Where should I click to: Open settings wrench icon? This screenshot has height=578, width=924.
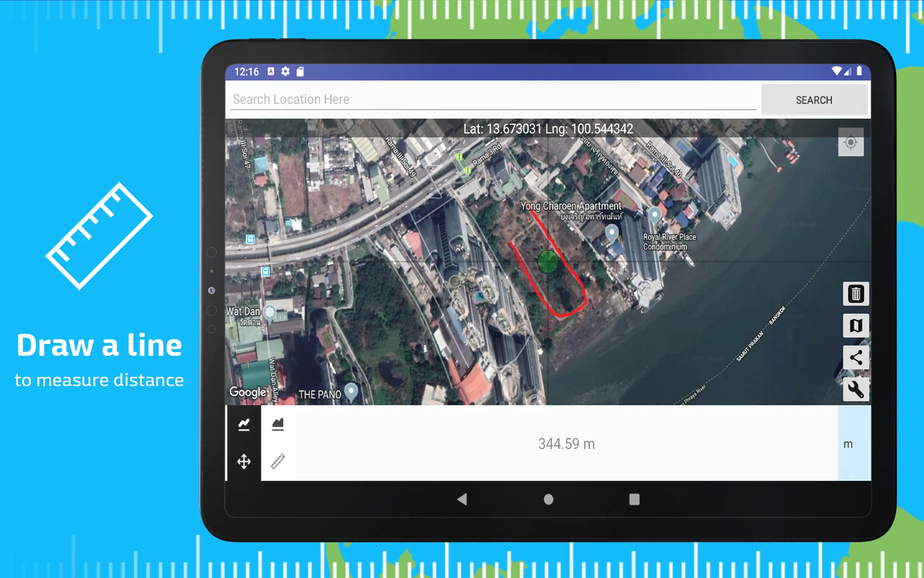click(856, 389)
